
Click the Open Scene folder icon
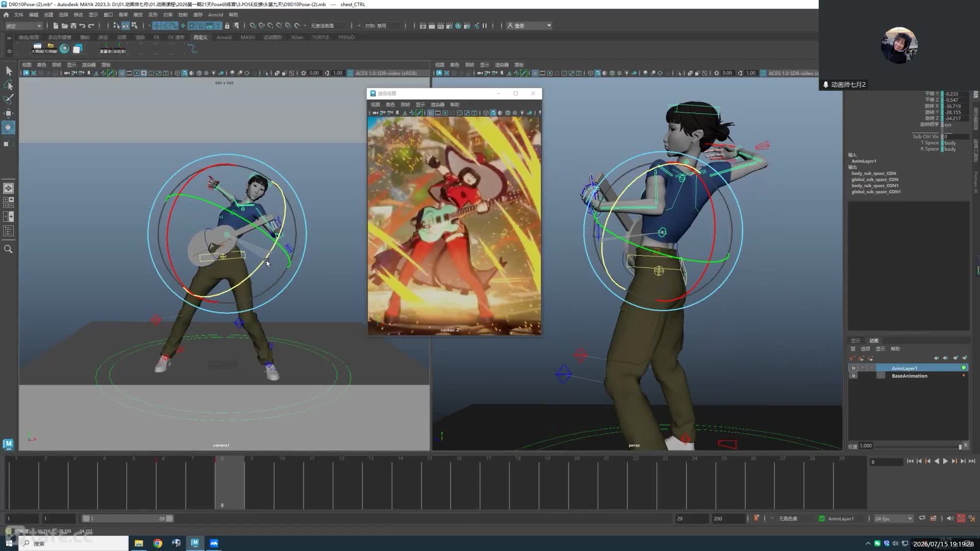[x=64, y=26]
